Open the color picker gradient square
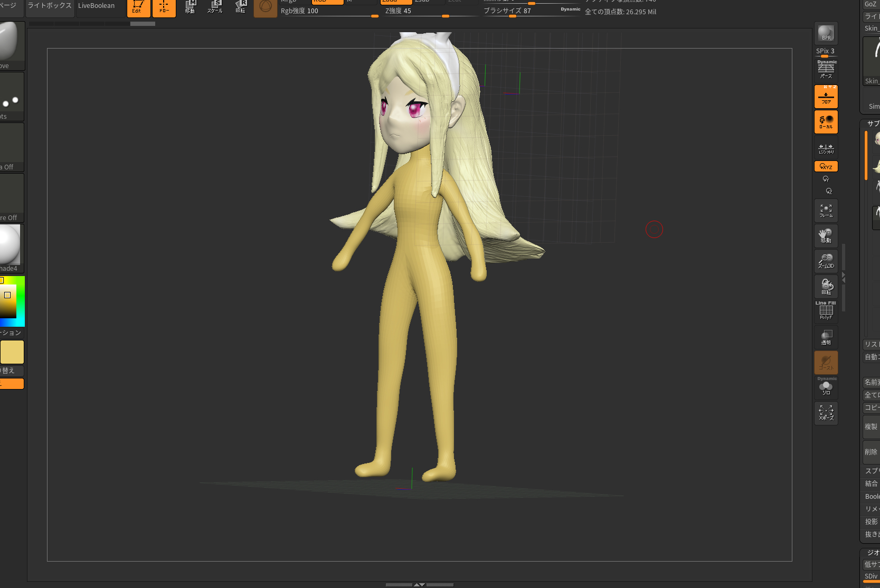Viewport: 880px width, 588px height. (x=8, y=301)
